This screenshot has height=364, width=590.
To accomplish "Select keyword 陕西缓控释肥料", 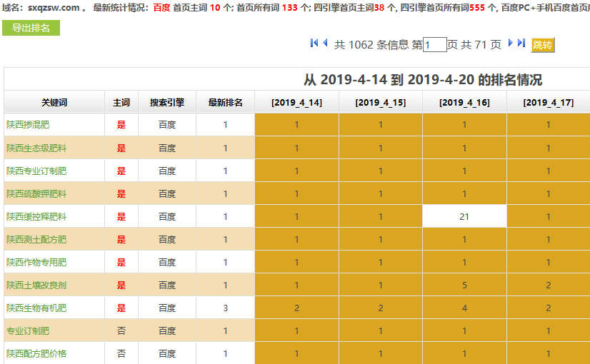I will click(x=36, y=217).
